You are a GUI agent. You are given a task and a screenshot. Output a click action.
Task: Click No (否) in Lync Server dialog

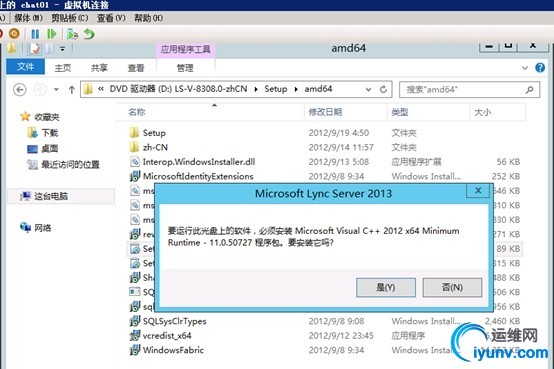pyautogui.click(x=452, y=287)
